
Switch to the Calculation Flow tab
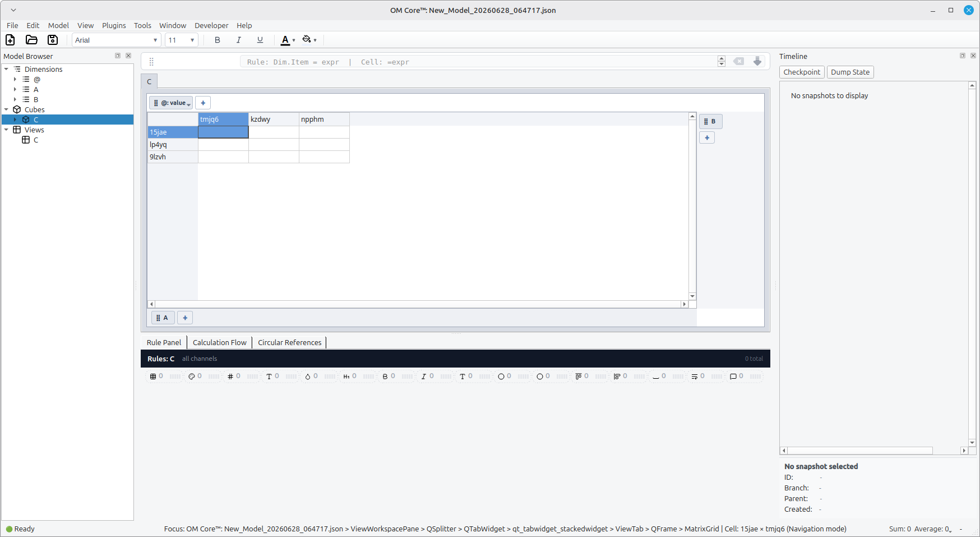220,342
